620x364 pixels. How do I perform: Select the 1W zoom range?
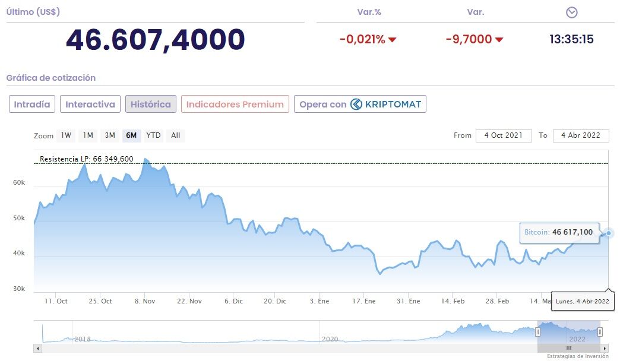[x=66, y=135]
